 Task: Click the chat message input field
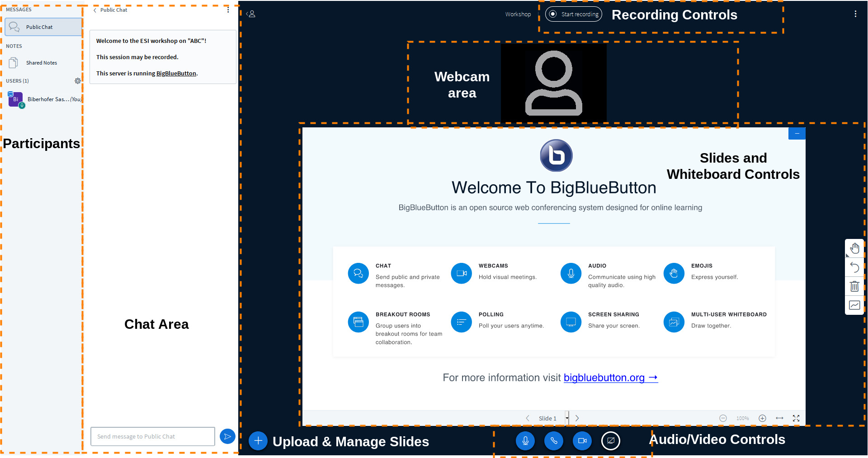point(153,436)
